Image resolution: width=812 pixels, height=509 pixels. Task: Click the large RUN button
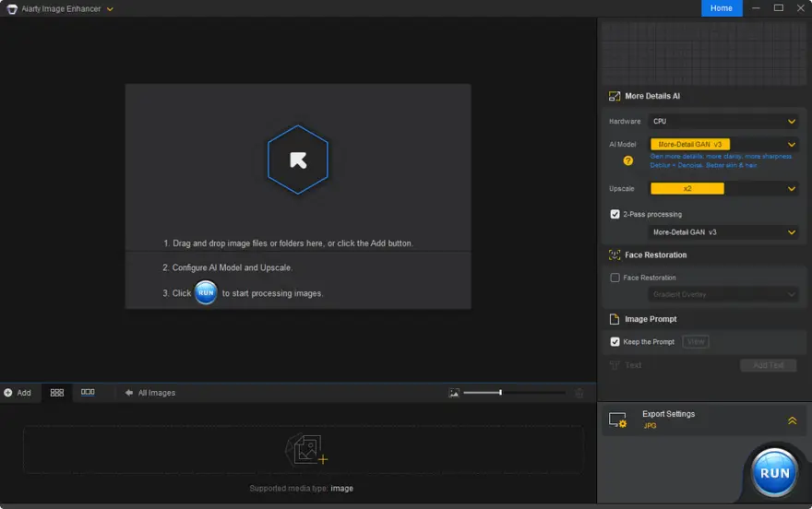(774, 473)
